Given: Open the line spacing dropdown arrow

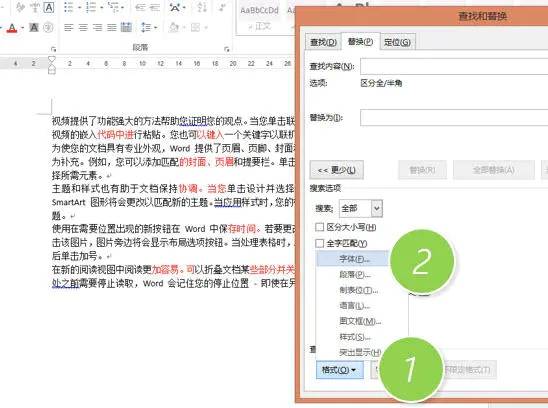Looking at the screenshot, I should [x=155, y=27].
